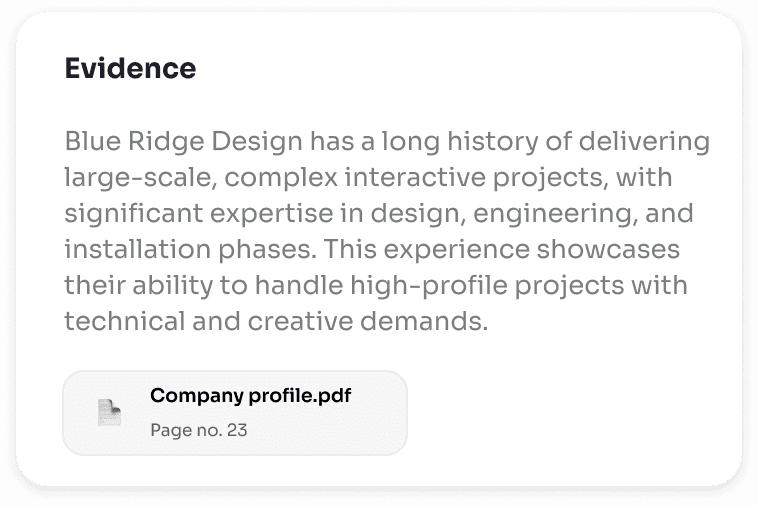This screenshot has height=506, width=758.
Task: Click the phrase 'large-scale, complex interactive projects'
Action: click(x=334, y=177)
